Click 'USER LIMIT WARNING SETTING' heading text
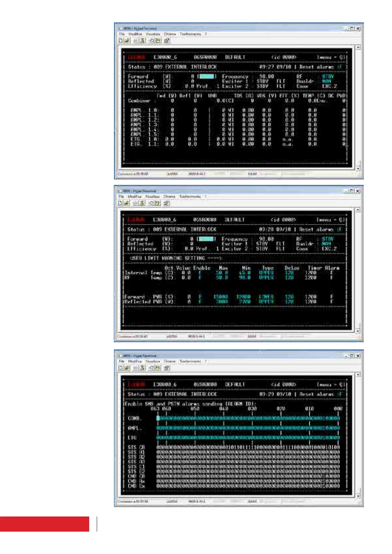The image size is (392, 554). [x=168, y=258]
